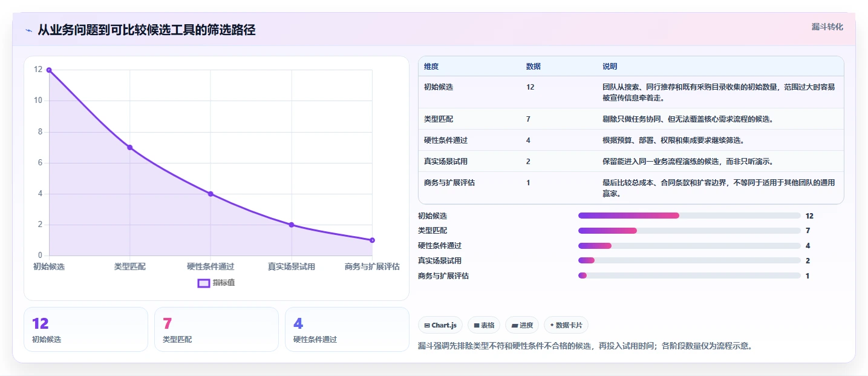Click the value 7 in the table's 数据 column
Image resolution: width=868 pixels, height=376 pixels.
point(528,119)
